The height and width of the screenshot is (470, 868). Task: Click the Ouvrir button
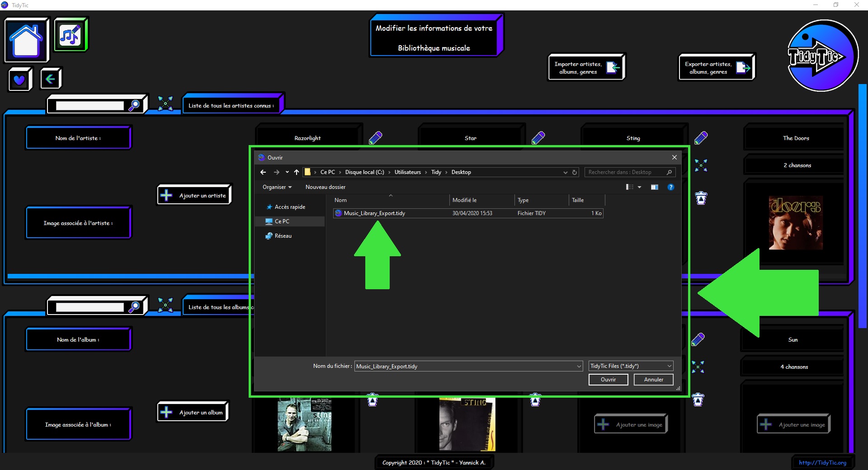(608, 380)
